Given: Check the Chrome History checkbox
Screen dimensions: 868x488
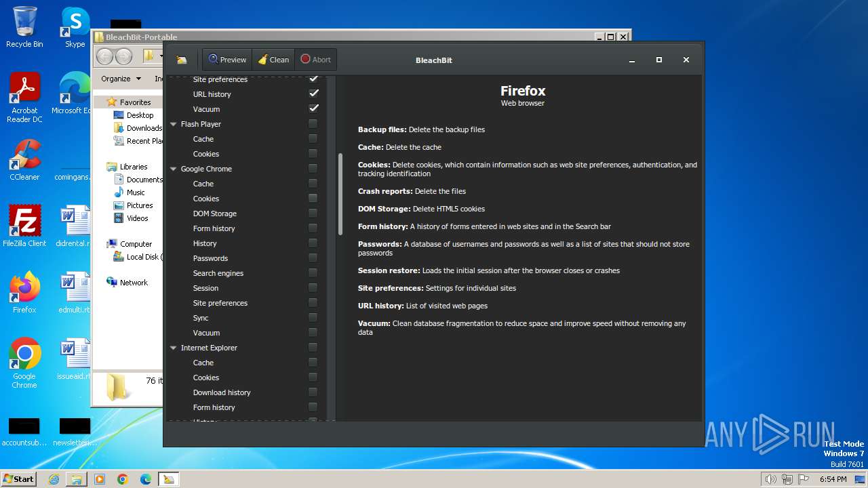Looking at the screenshot, I should (x=313, y=243).
